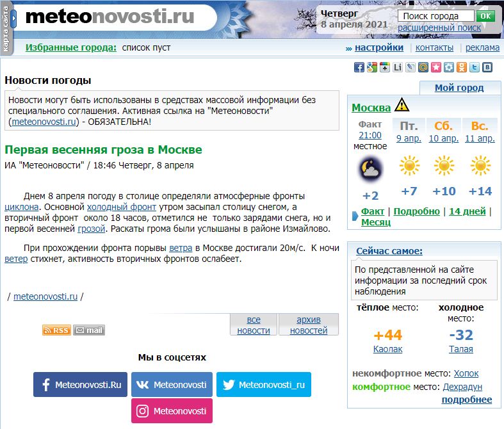Open 'расширенный поиск' advanced search link
Viewport: 504px width, 429px height.
click(x=439, y=28)
